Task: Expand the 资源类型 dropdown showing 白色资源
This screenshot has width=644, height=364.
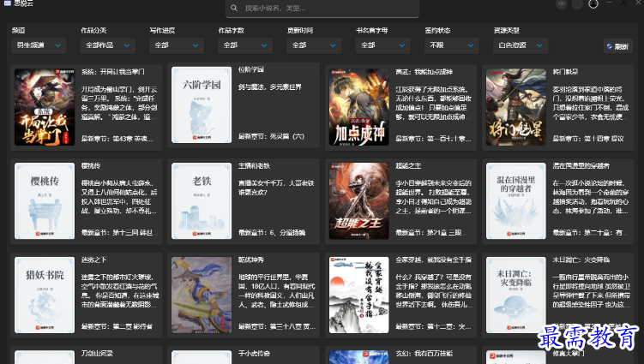Action: click(x=521, y=45)
